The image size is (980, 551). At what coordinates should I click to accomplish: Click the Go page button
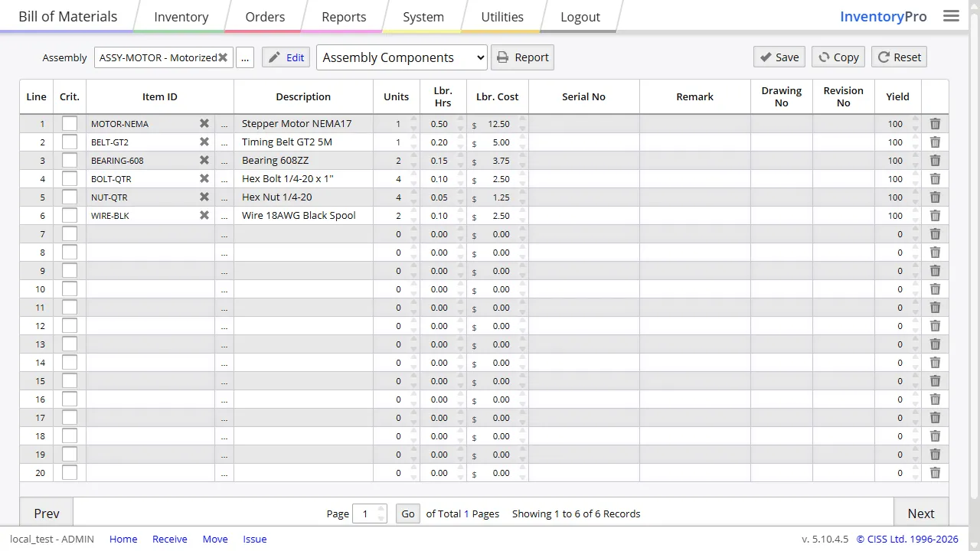coord(408,514)
